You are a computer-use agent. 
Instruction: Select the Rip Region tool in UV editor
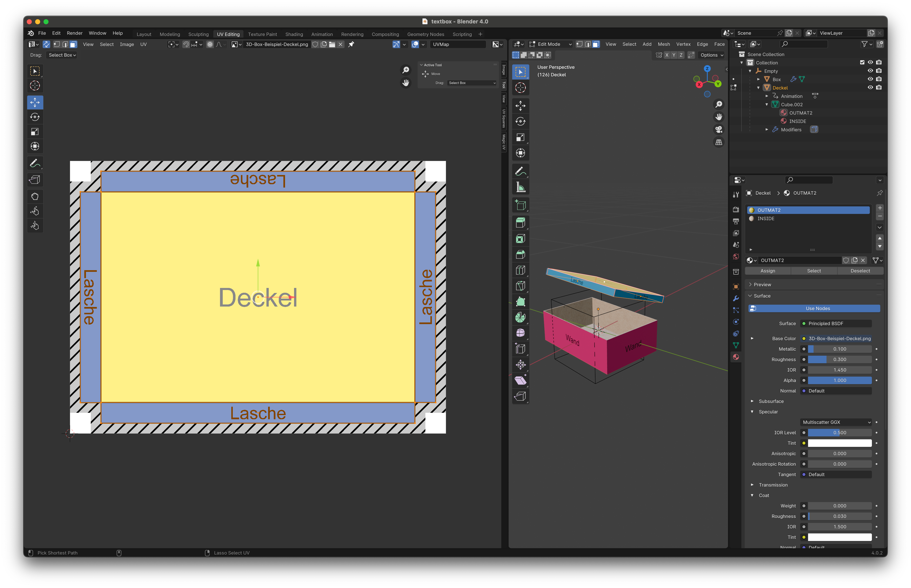pyautogui.click(x=35, y=179)
